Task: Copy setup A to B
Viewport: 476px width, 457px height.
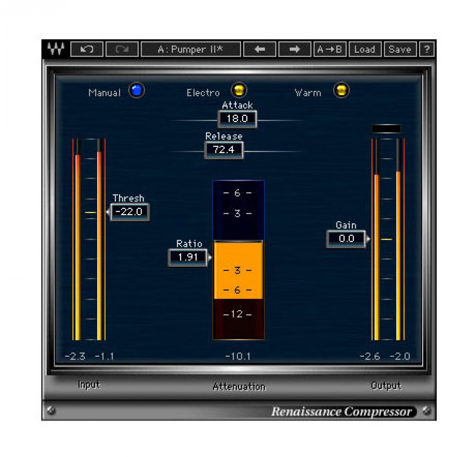Action: (x=330, y=49)
